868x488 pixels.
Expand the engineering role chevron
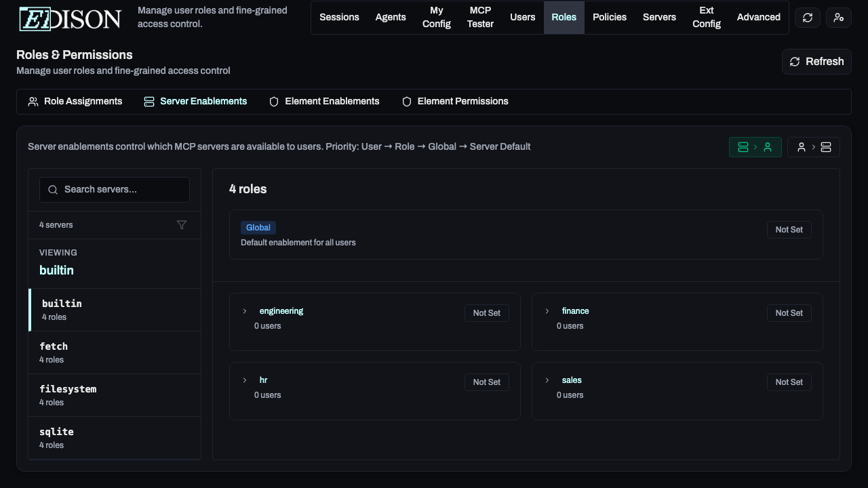coord(245,311)
